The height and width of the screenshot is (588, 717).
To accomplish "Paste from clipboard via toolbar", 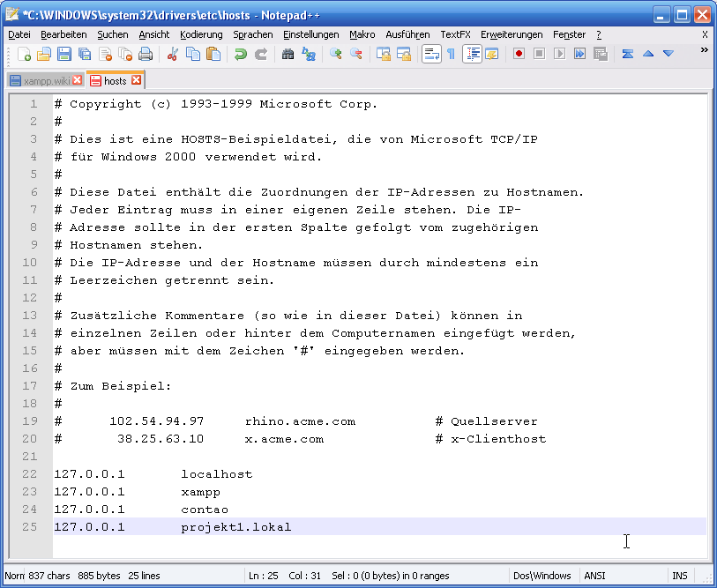I will pos(215,53).
